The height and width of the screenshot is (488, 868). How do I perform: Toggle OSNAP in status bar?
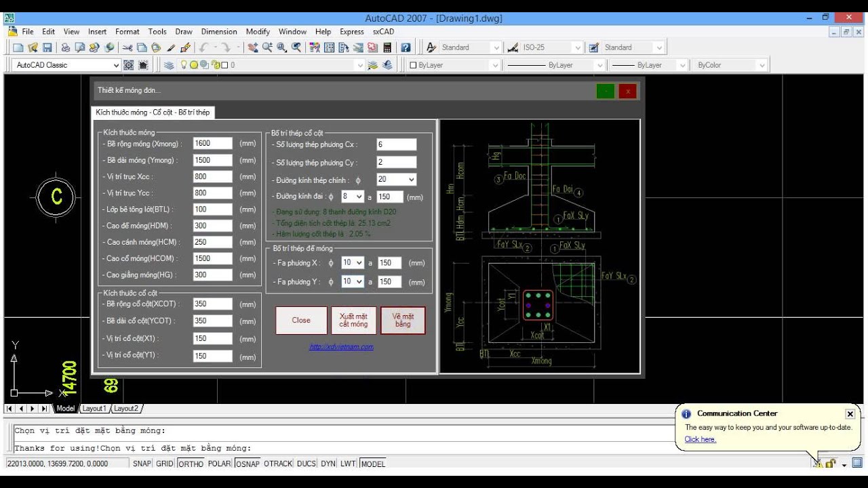248,464
